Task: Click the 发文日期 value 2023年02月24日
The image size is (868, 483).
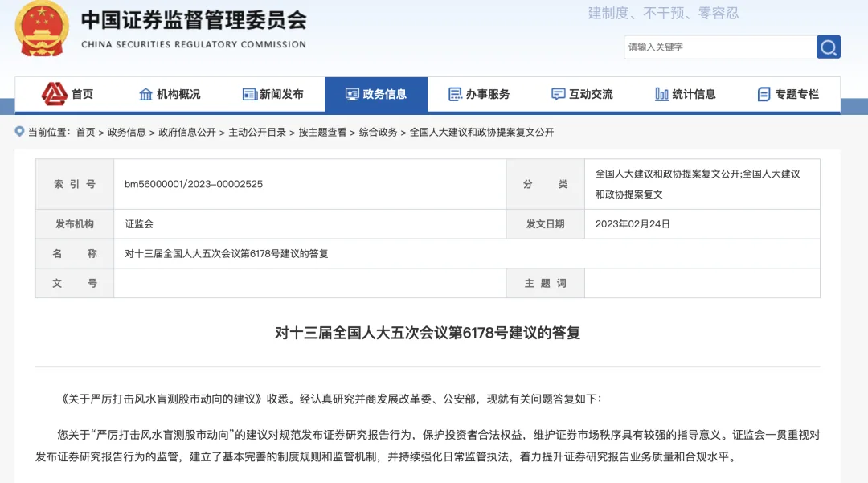Action: pos(633,224)
